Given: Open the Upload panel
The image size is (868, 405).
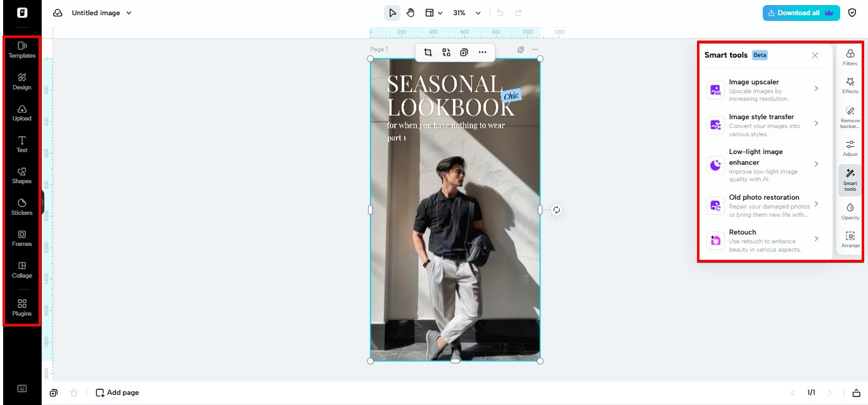Looking at the screenshot, I should pos(22,113).
